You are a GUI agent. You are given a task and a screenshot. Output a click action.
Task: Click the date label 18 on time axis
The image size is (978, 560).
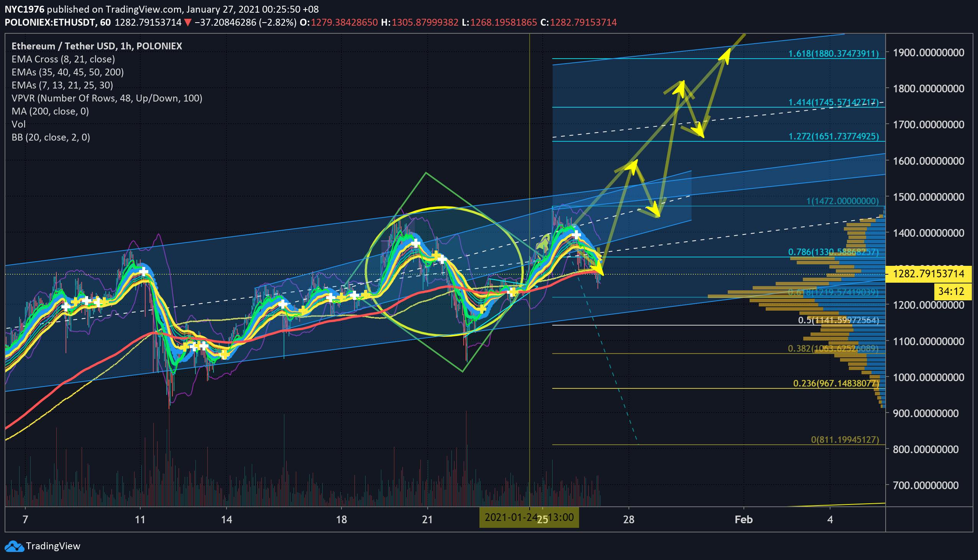(341, 520)
